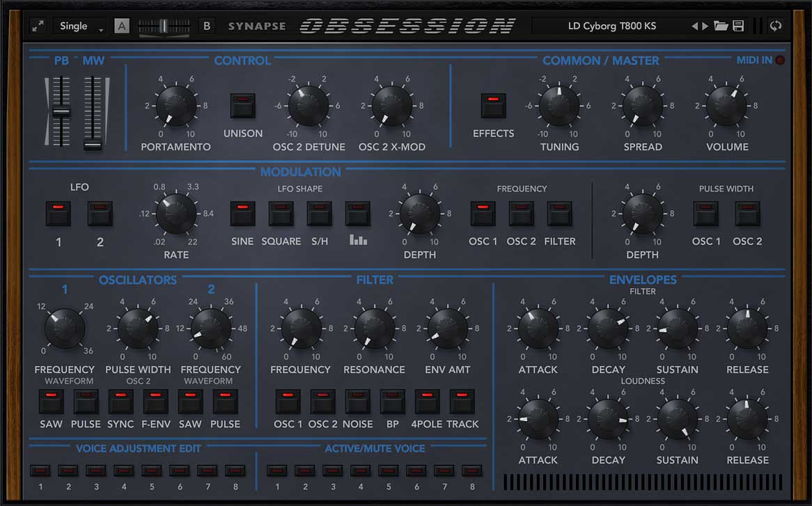Select the stepped waveform LFO shape icon

point(357,213)
